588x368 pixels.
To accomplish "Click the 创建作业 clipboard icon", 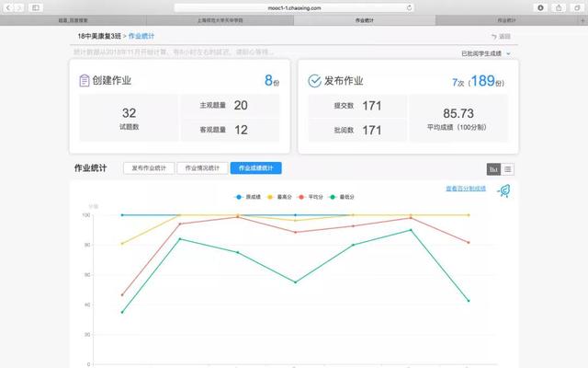I will tap(85, 80).
